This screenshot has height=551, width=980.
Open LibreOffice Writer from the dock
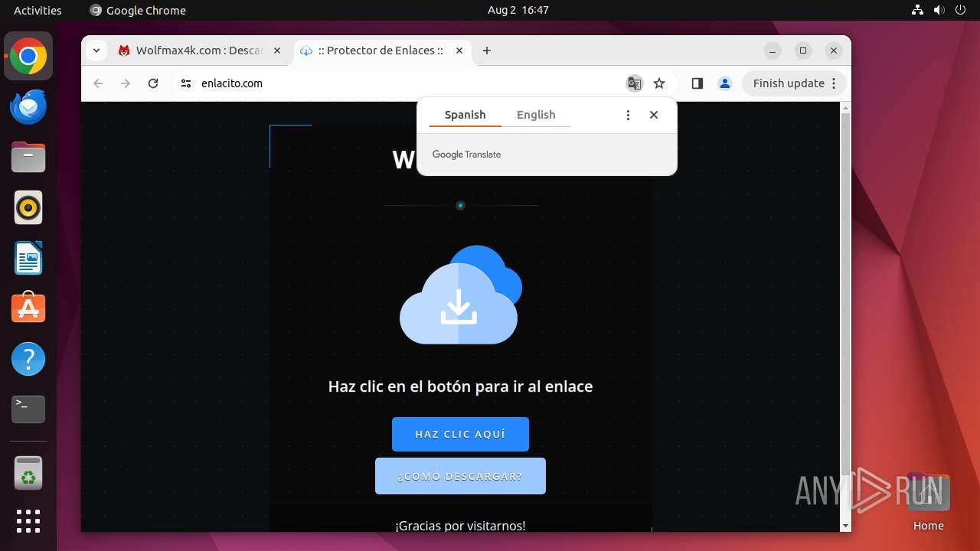click(x=28, y=258)
